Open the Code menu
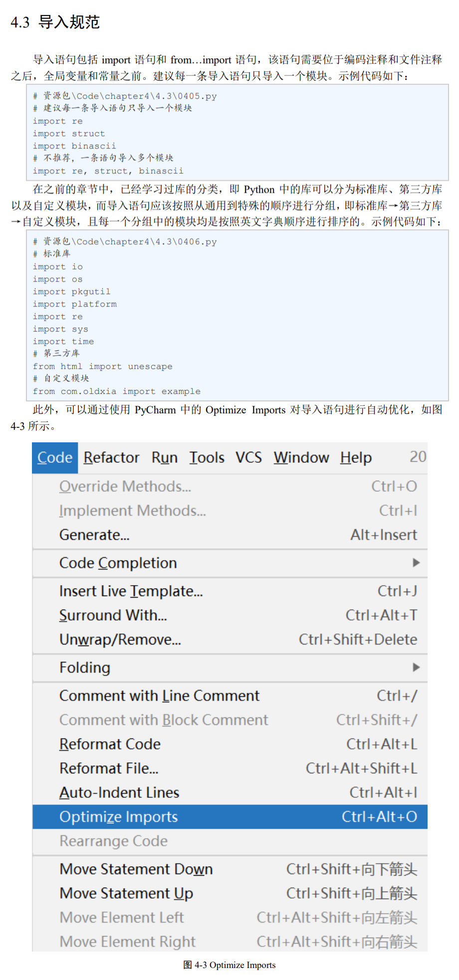Image resolution: width=459 pixels, height=980 pixels. point(55,457)
